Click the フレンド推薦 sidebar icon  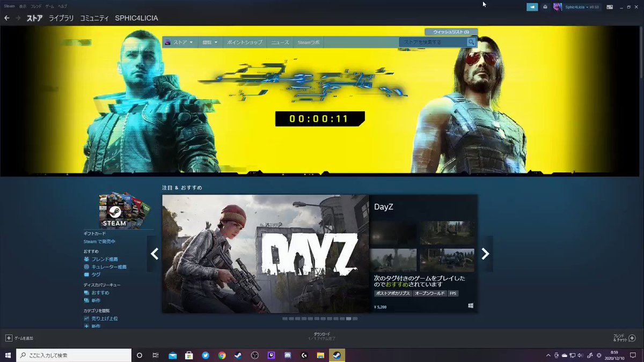pos(86,259)
